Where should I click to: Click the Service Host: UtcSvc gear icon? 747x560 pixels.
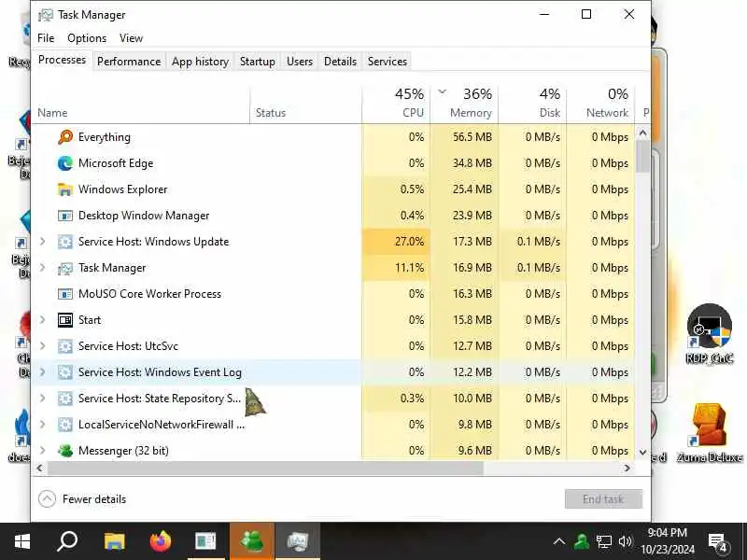point(65,346)
